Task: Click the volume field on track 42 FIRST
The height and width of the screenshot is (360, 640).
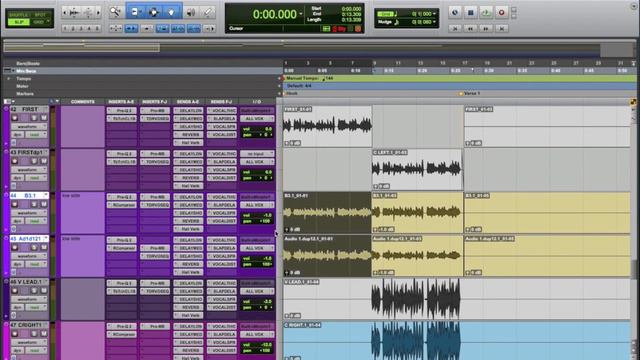Action: pyautogui.click(x=257, y=129)
